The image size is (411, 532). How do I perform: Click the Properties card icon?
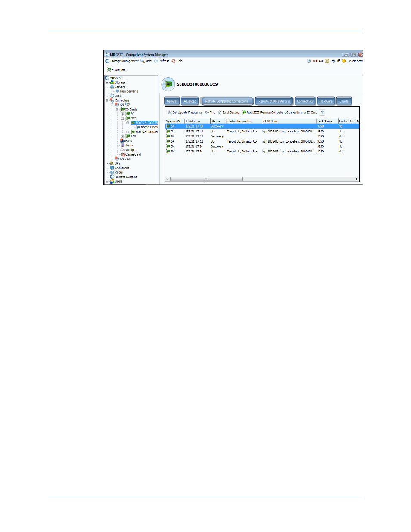click(109, 69)
